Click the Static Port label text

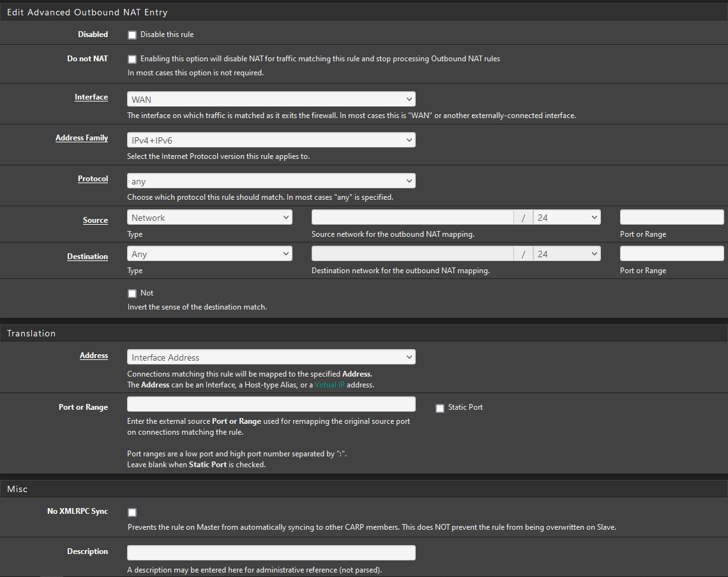[465, 407]
